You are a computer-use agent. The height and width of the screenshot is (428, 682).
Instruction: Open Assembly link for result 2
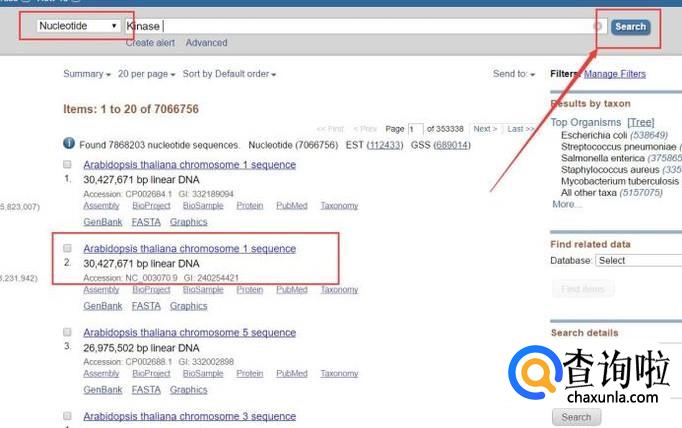pyautogui.click(x=101, y=290)
